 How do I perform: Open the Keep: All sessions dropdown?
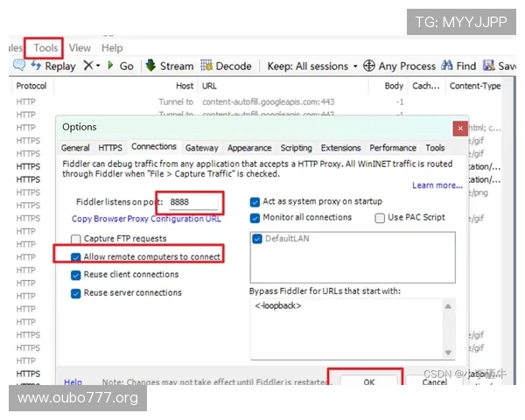point(312,66)
